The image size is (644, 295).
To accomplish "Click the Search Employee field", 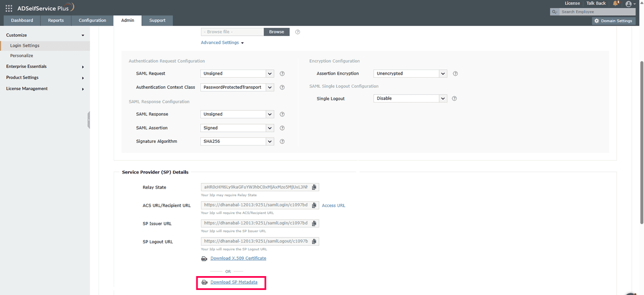I will [597, 12].
